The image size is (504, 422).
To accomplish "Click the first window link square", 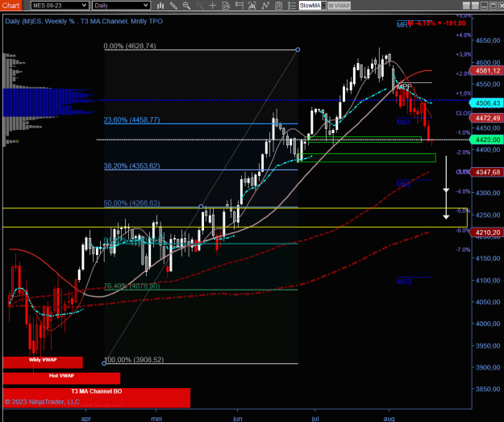I will point(466,6).
